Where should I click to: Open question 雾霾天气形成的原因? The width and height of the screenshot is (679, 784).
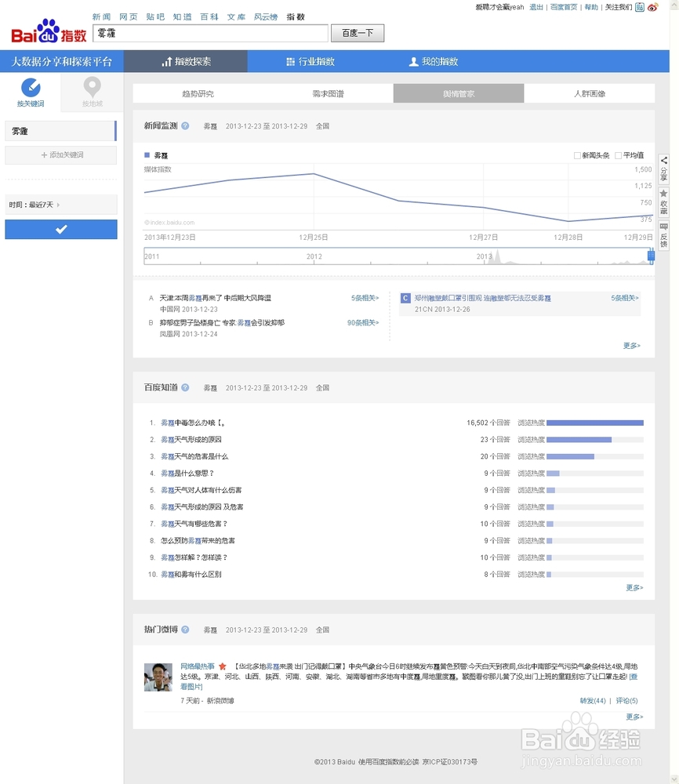(x=191, y=440)
